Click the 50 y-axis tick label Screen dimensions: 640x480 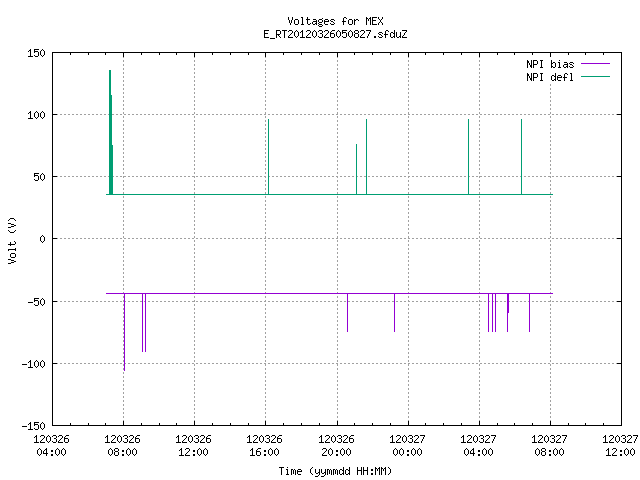click(x=39, y=178)
